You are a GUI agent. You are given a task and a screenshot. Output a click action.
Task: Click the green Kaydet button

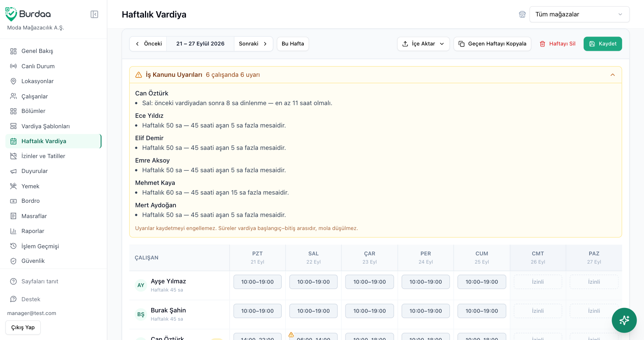coord(603,44)
